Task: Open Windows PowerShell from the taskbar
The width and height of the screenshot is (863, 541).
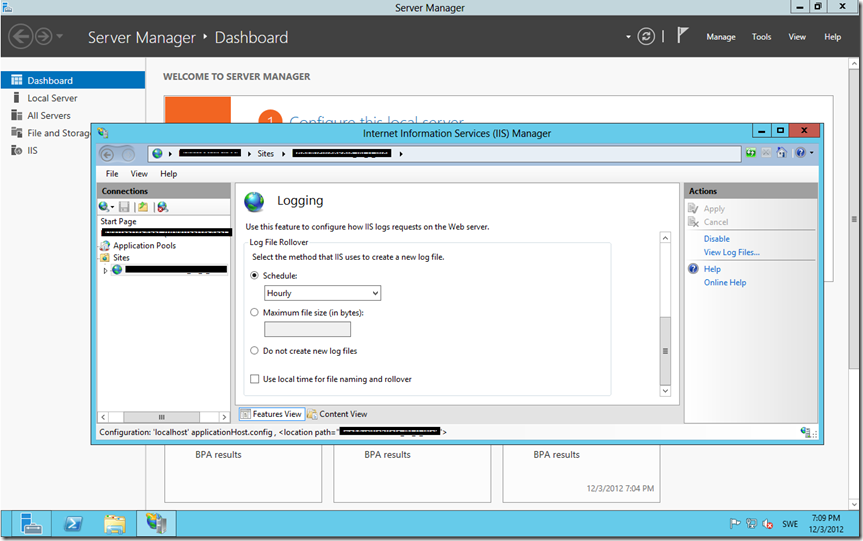Action: [73, 523]
